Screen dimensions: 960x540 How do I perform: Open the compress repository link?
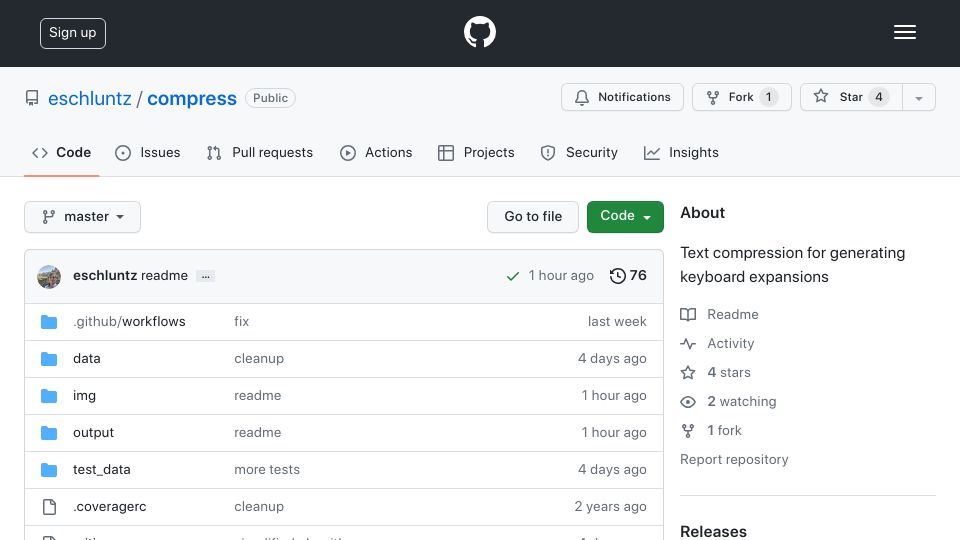(192, 99)
